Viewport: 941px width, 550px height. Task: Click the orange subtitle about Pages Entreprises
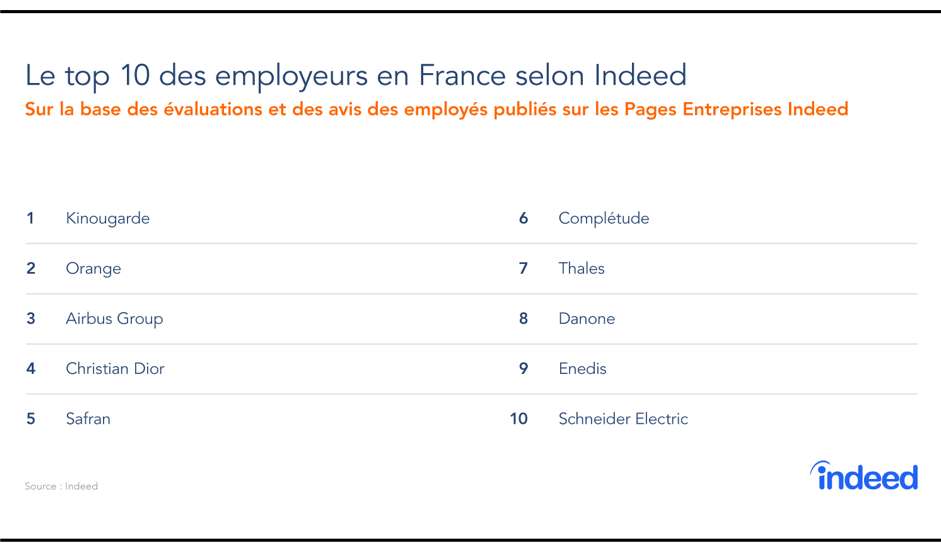(436, 110)
